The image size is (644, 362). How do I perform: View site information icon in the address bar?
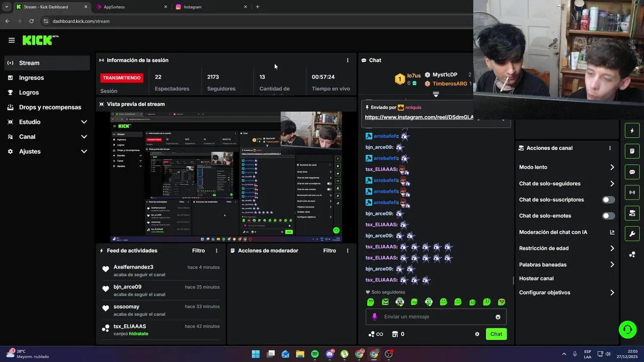pyautogui.click(x=46, y=21)
